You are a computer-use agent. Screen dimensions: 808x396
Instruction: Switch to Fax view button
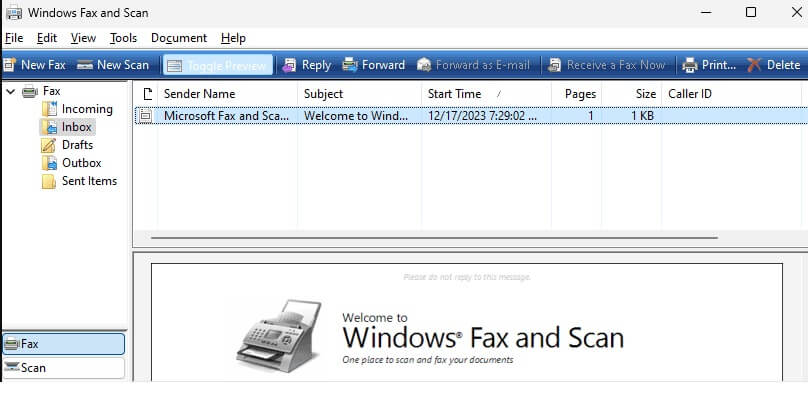click(x=64, y=344)
